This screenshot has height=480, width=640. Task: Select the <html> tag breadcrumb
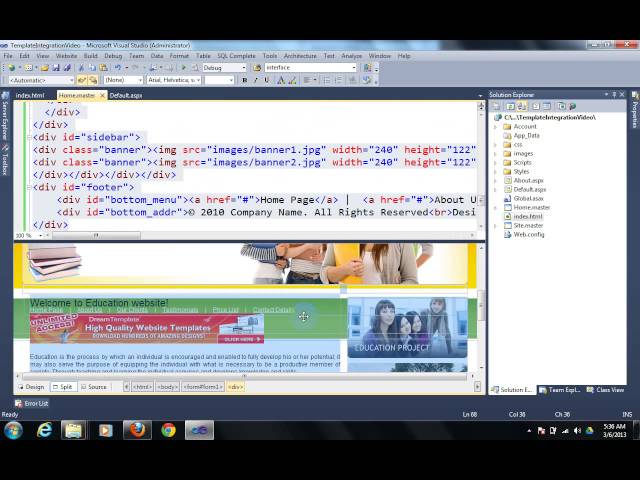[x=142, y=387]
